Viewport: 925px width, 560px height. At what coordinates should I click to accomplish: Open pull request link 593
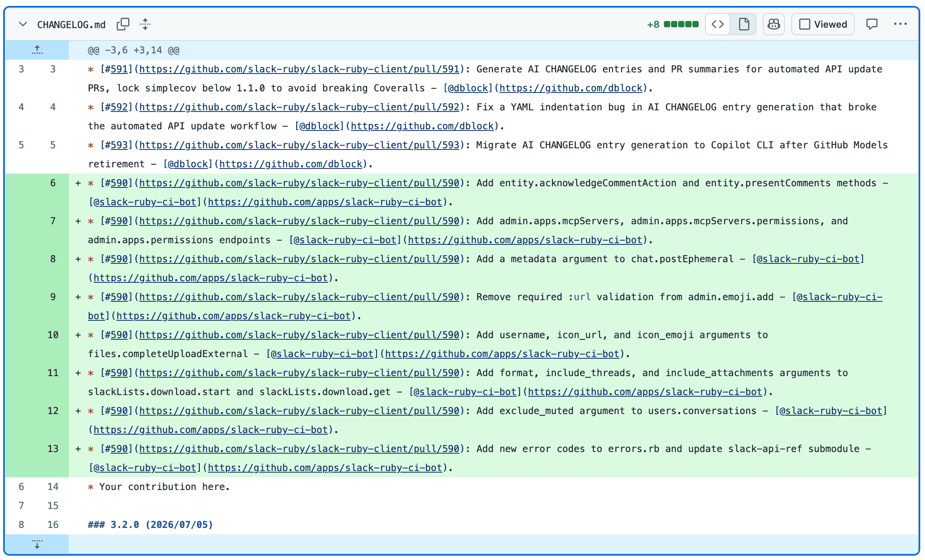(299, 145)
